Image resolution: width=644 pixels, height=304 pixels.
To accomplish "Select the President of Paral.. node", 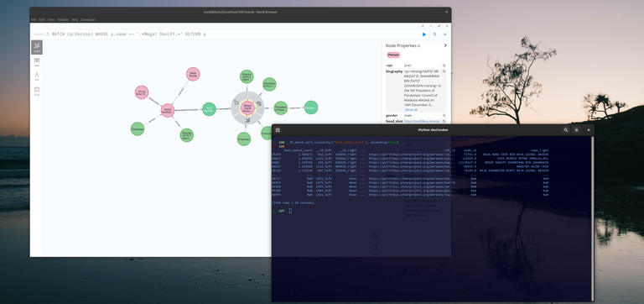I will tap(281, 108).
